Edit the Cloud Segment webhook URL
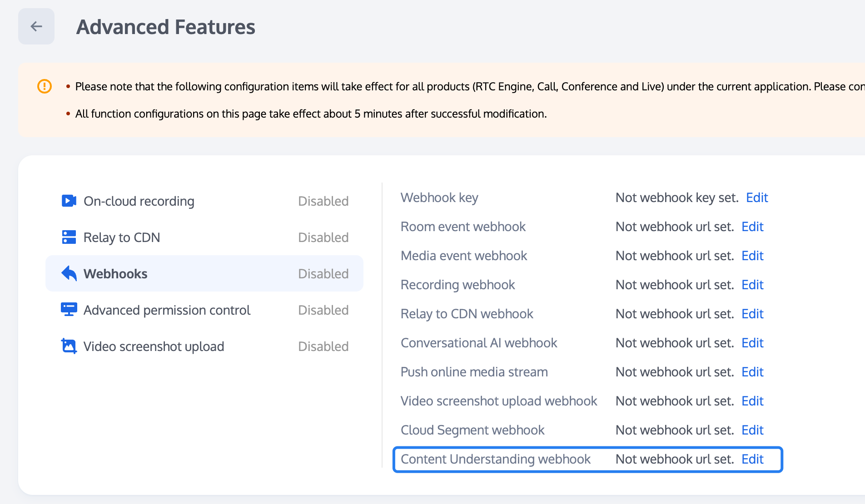 click(x=752, y=430)
